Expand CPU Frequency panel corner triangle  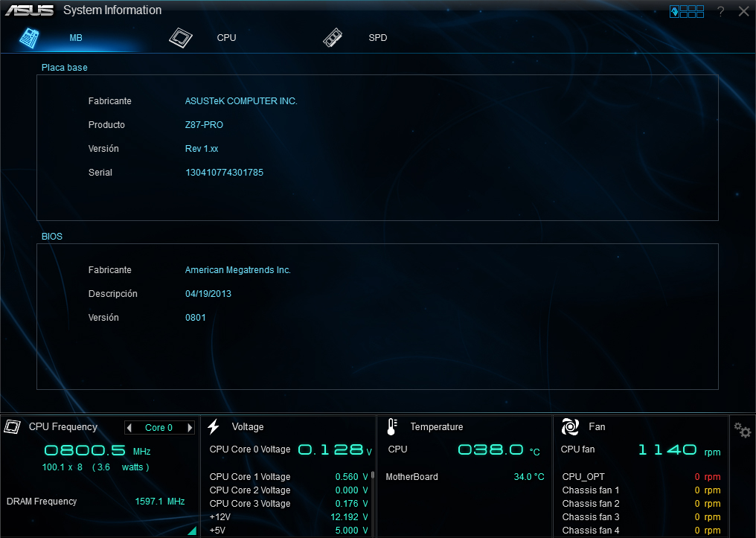192,531
